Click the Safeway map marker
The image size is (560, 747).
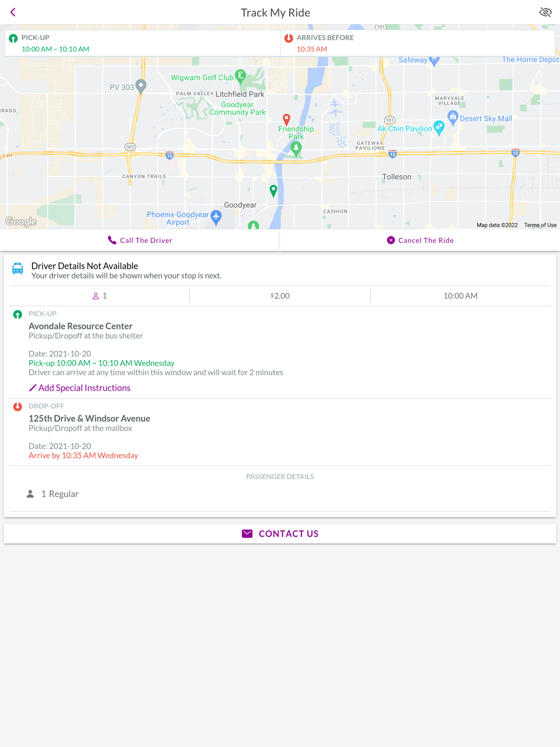pos(434,60)
